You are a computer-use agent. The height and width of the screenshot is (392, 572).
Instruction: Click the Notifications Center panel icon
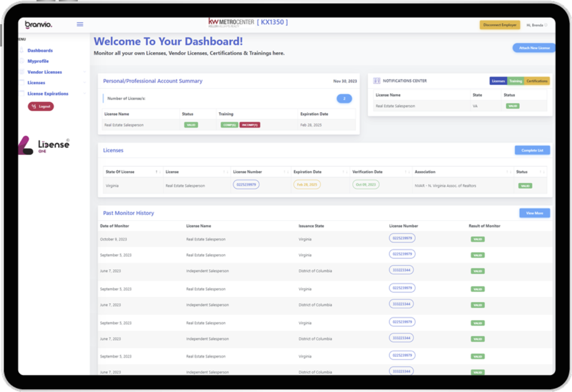coord(376,81)
